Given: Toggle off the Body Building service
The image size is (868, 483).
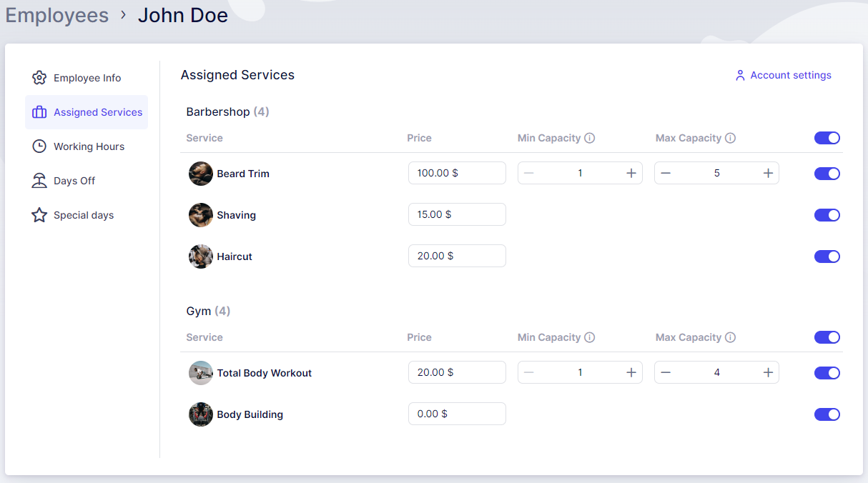Looking at the screenshot, I should pos(827,414).
